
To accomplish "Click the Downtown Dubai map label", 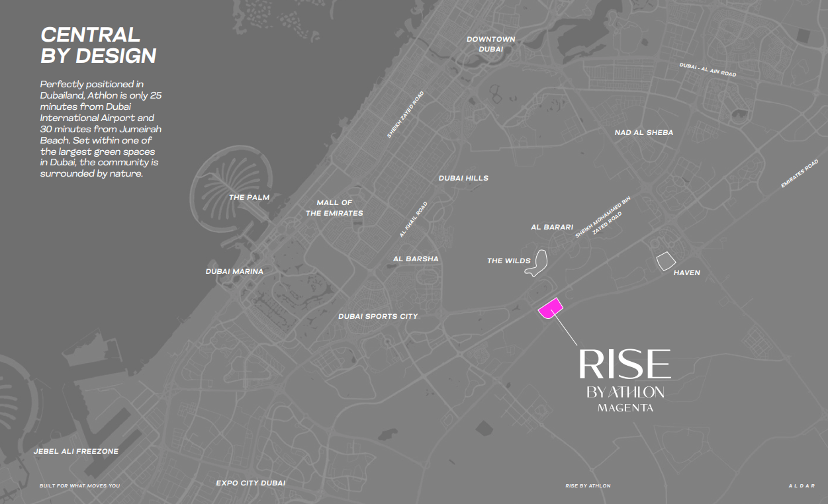I will pos(490,44).
